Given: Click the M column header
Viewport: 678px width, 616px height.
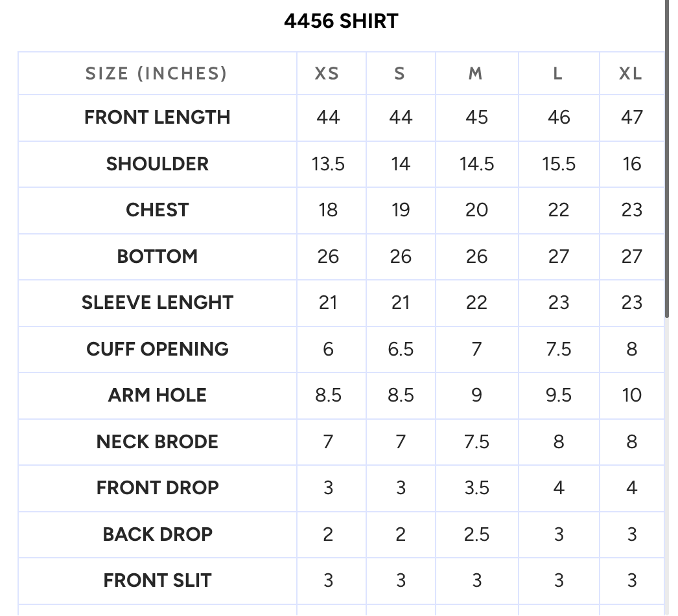Looking at the screenshot, I should coord(476,73).
